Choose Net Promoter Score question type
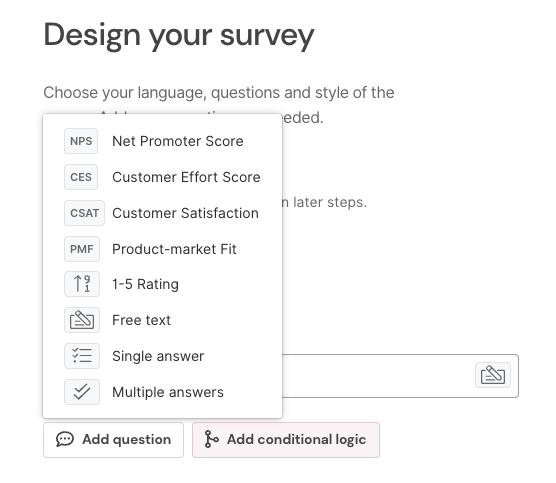This screenshot has width=556, height=483. [162, 141]
